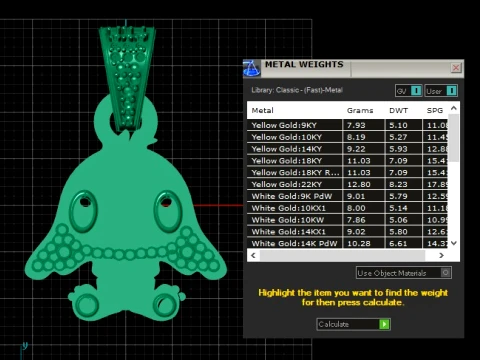Select the Yellow Gold:22KY row

click(347, 184)
